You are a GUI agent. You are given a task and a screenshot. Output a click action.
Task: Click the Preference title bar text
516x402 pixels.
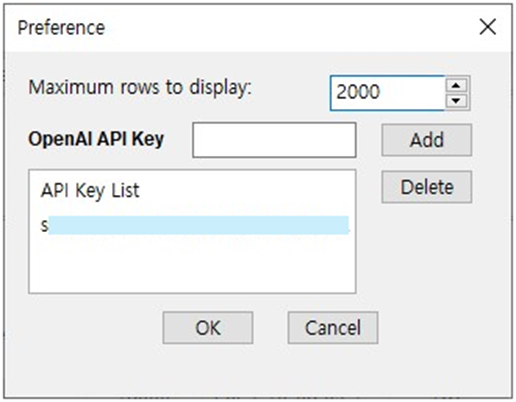[61, 28]
